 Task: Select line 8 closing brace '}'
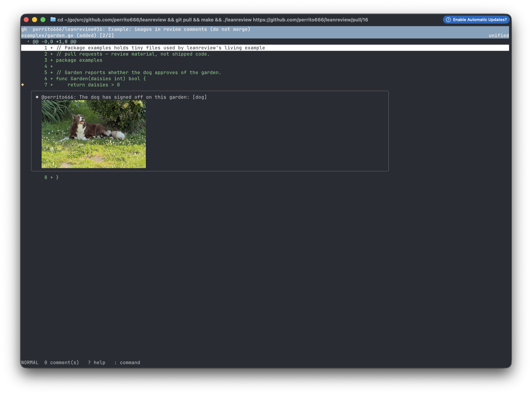click(265, 177)
